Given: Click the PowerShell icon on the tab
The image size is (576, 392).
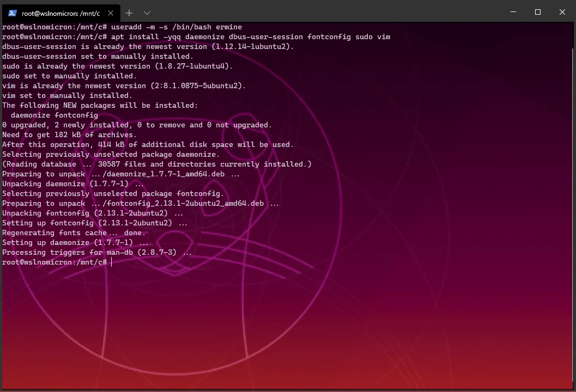Looking at the screenshot, I should (12, 13).
